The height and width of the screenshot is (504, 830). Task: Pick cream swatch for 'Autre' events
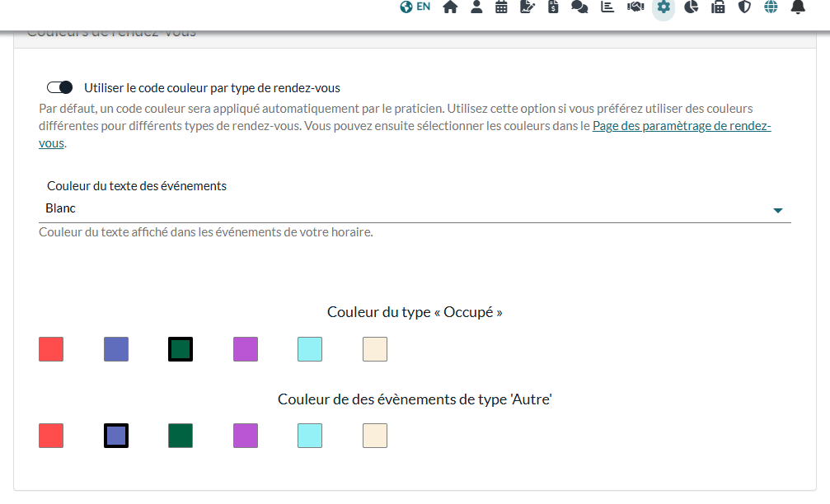click(x=375, y=436)
